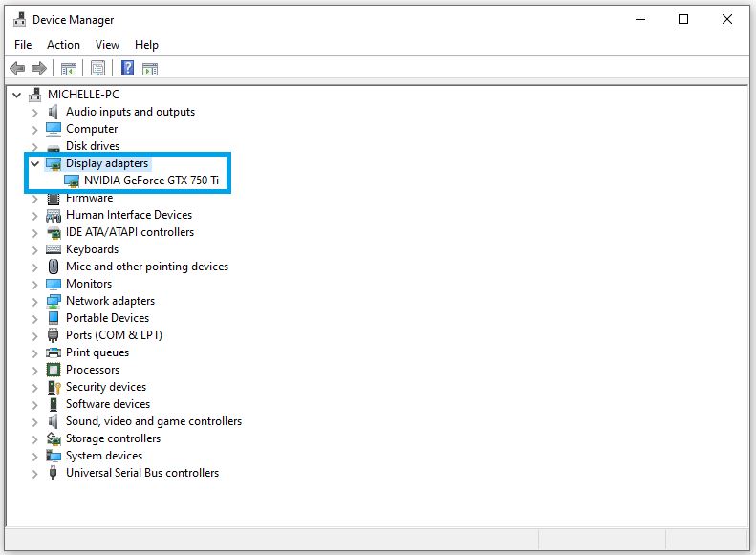Open the Help menu
Viewport: 756px width, 555px height.
pyautogui.click(x=146, y=45)
